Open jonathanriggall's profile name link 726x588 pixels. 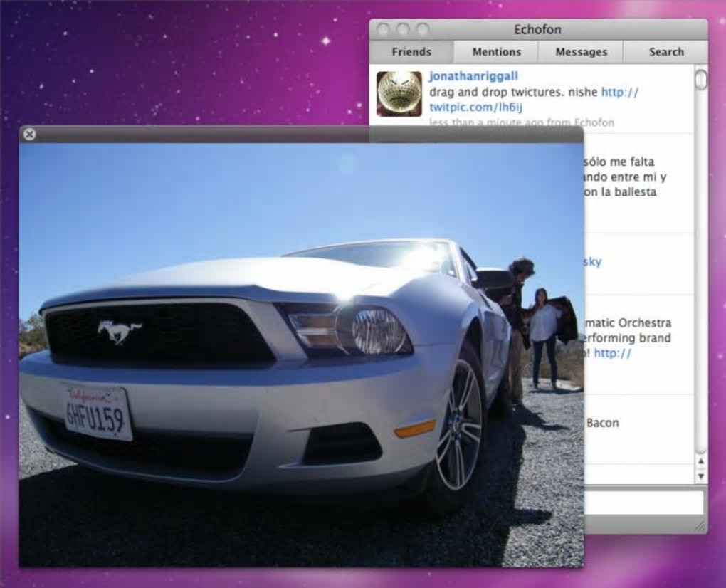473,76
